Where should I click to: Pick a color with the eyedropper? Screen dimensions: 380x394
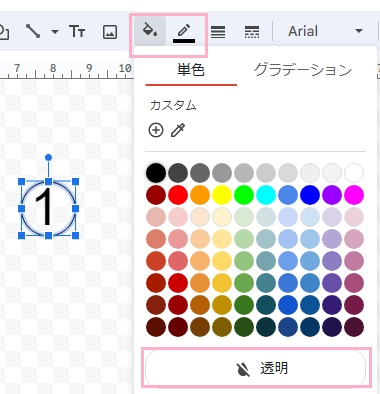pyautogui.click(x=178, y=130)
